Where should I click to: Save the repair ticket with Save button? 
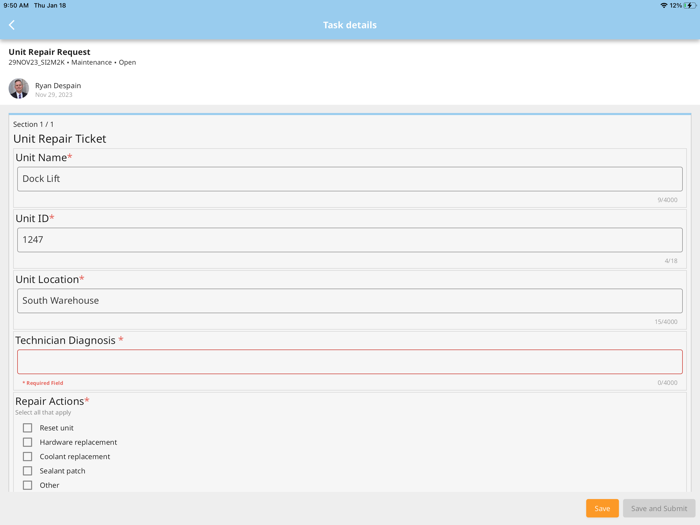(602, 508)
